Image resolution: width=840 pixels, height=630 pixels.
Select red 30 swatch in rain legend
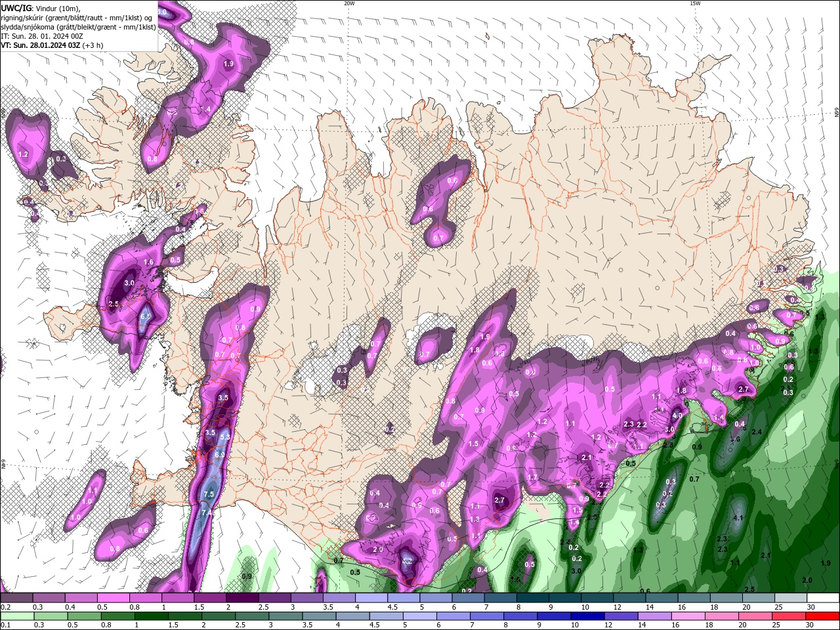tap(823, 616)
